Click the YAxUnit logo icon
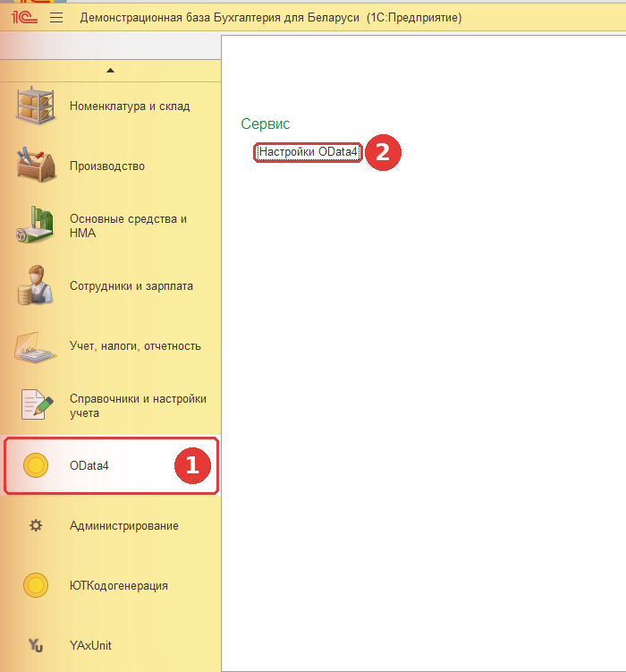The height and width of the screenshot is (672, 626). click(36, 645)
